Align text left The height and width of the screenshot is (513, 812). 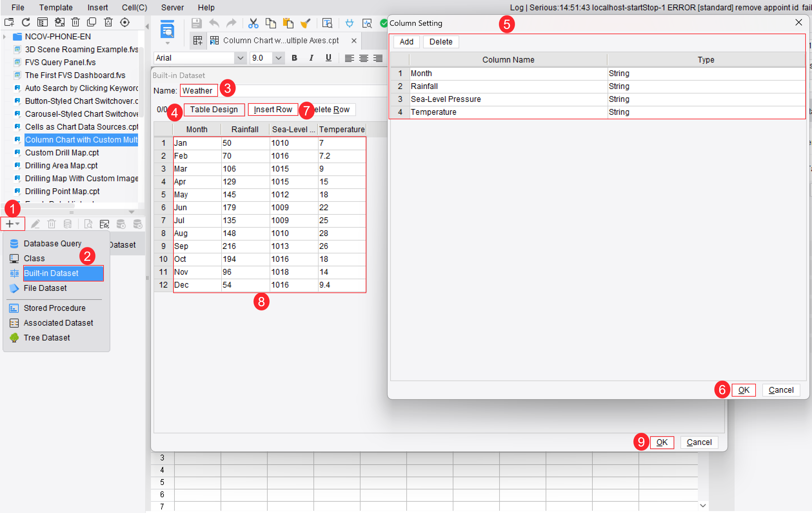click(x=349, y=58)
